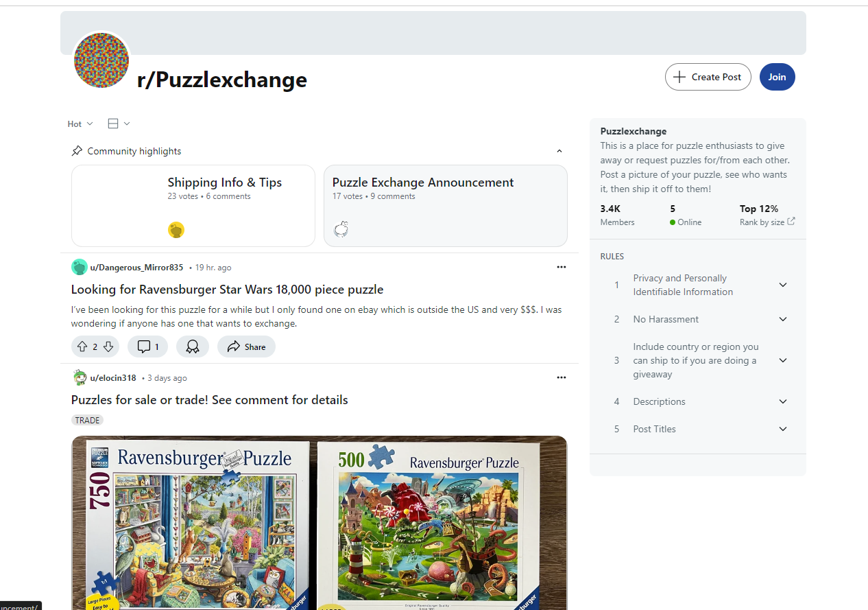Filter posts by the TRADE flair
The height and width of the screenshot is (610, 868).
pos(87,420)
